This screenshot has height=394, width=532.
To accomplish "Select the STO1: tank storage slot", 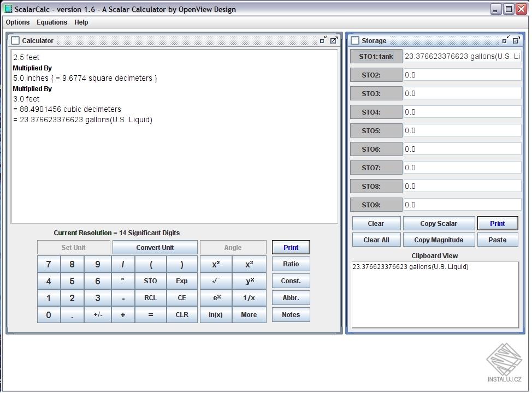I will click(376, 57).
